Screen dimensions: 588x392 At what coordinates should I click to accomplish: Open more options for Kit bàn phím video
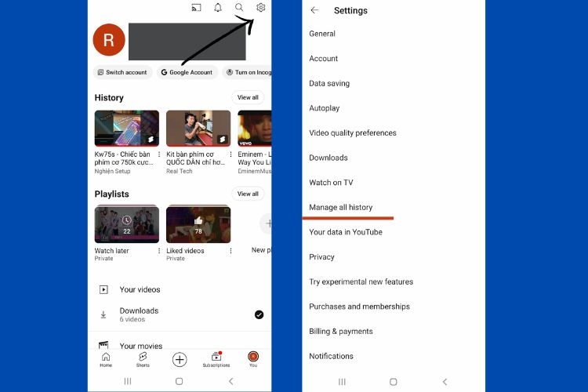pos(230,154)
